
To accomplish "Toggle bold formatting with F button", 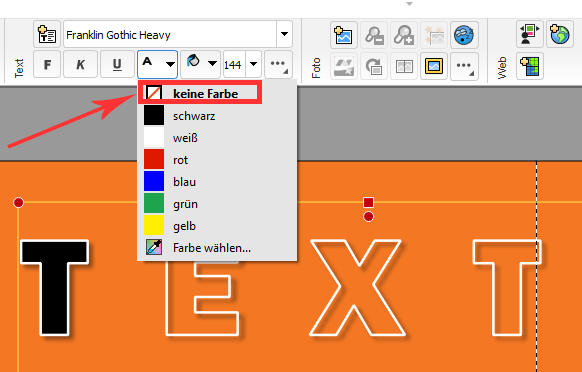I will pos(47,65).
